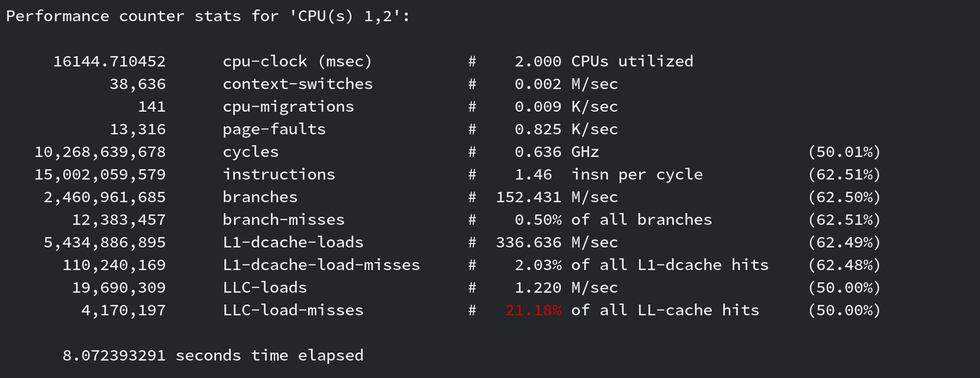980x378 pixels.
Task: Click the 2.000 CPUs utilized value
Action: [538, 62]
